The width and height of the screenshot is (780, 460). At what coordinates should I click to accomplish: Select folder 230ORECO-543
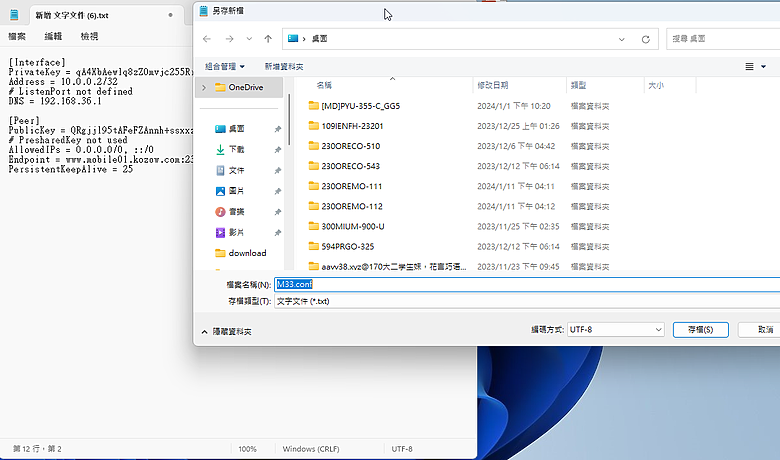click(x=351, y=166)
